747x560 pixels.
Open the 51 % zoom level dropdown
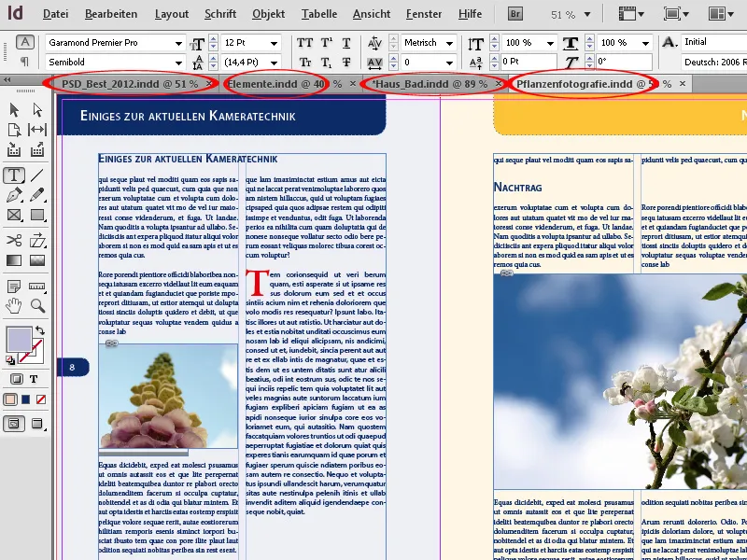587,15
